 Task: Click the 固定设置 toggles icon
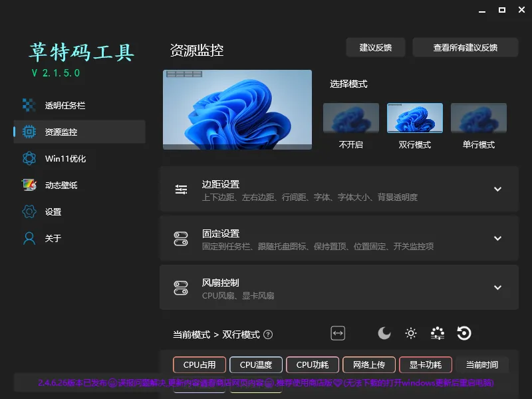pyautogui.click(x=181, y=239)
